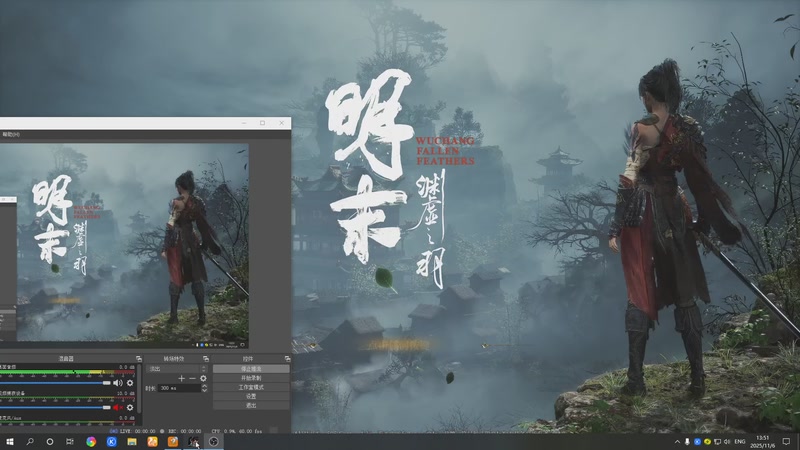Unmute the red muted speaker in mixer
Viewport: 800px width, 450px height.
pyautogui.click(x=117, y=407)
